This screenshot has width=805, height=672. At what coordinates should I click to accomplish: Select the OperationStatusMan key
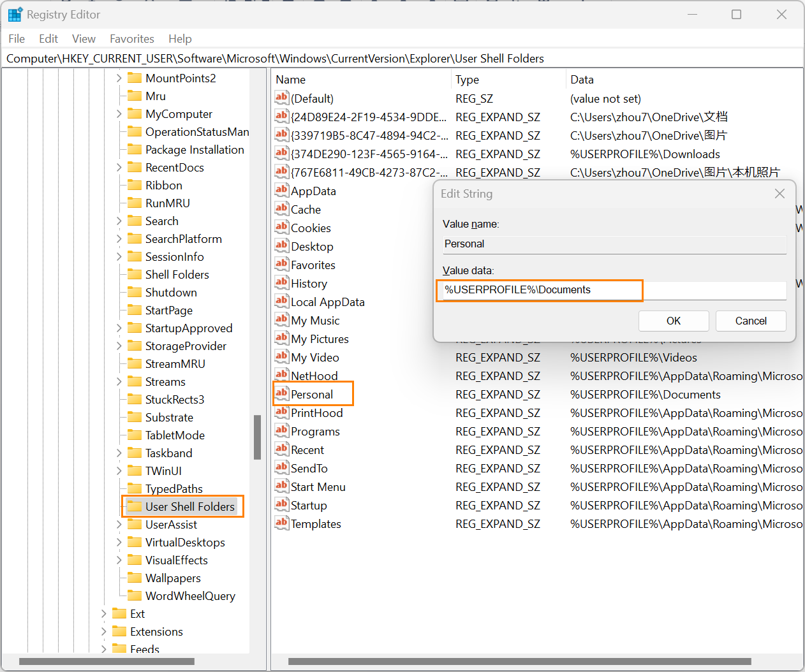pyautogui.click(x=197, y=131)
